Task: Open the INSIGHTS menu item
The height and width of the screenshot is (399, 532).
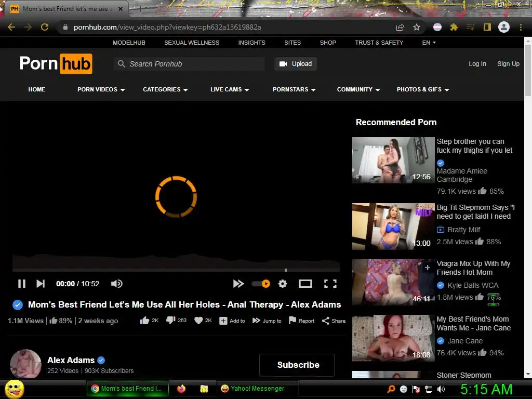Action: (252, 43)
